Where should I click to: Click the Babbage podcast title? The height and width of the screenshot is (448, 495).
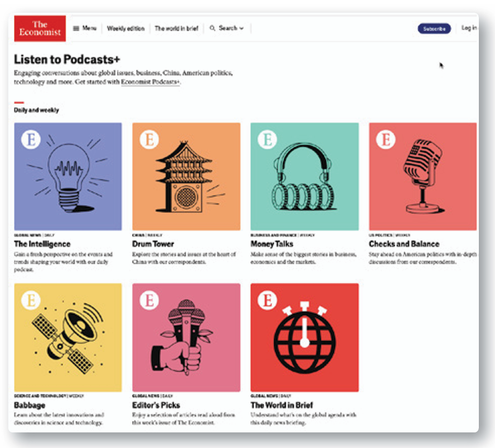tap(30, 405)
